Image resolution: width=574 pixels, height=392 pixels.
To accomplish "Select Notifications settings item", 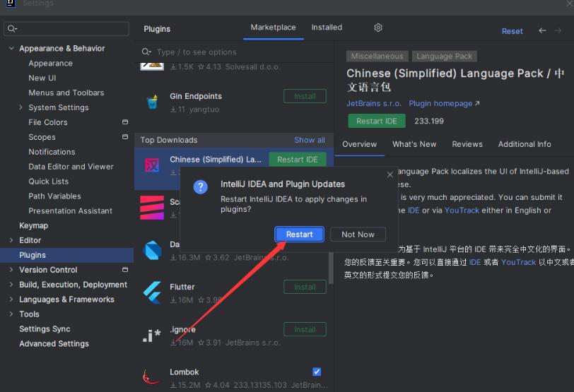I will coord(52,152).
